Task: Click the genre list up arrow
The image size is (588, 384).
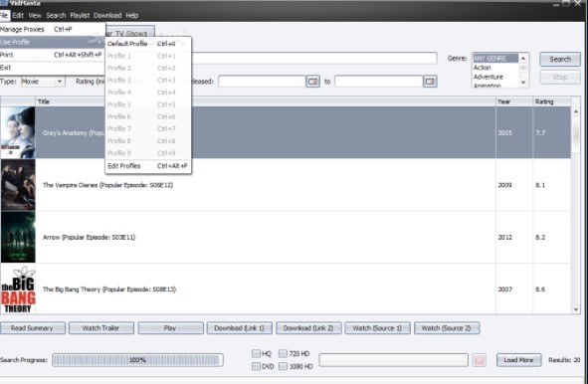Action: coord(523,58)
